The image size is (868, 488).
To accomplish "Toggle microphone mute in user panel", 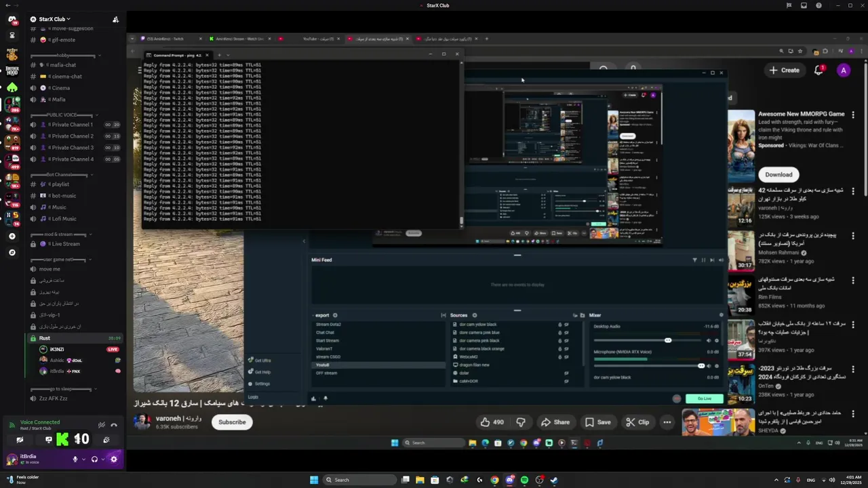I will (x=75, y=459).
